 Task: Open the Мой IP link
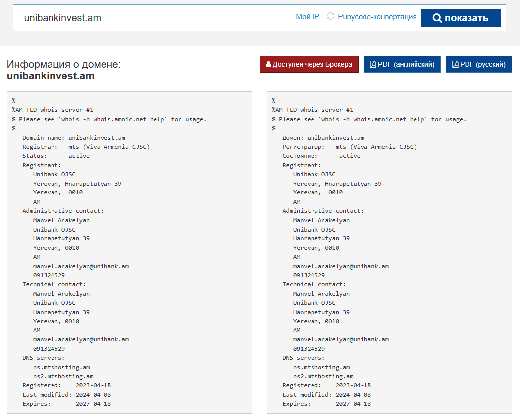point(308,17)
